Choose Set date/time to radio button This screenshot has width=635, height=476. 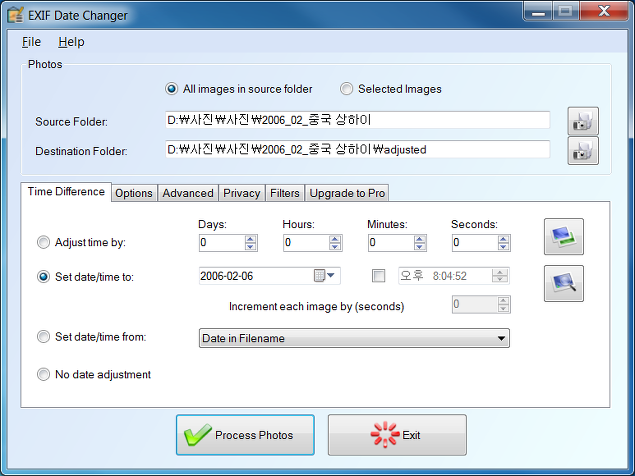coord(43,277)
